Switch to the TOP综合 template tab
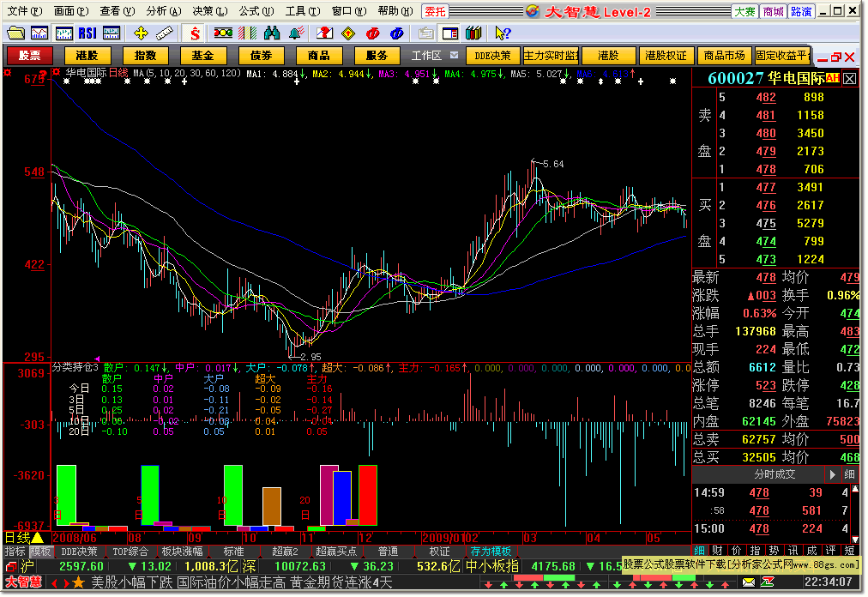The height and width of the screenshot is (597, 868). tap(130, 552)
